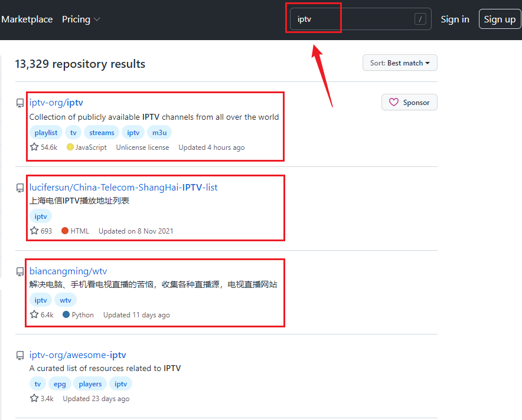Select the epg topic tag
522x420 pixels.
[x=60, y=383]
